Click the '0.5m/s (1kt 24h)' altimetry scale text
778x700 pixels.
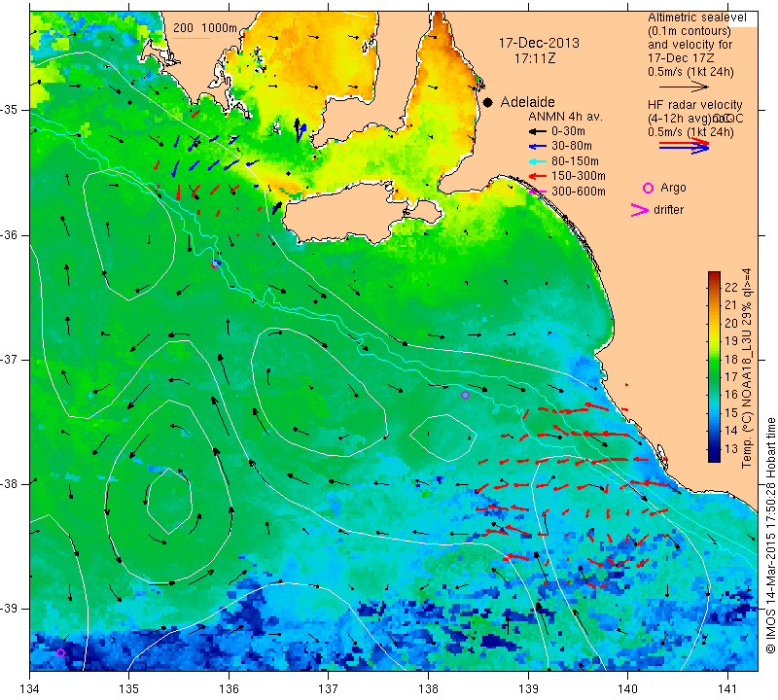(x=690, y=71)
